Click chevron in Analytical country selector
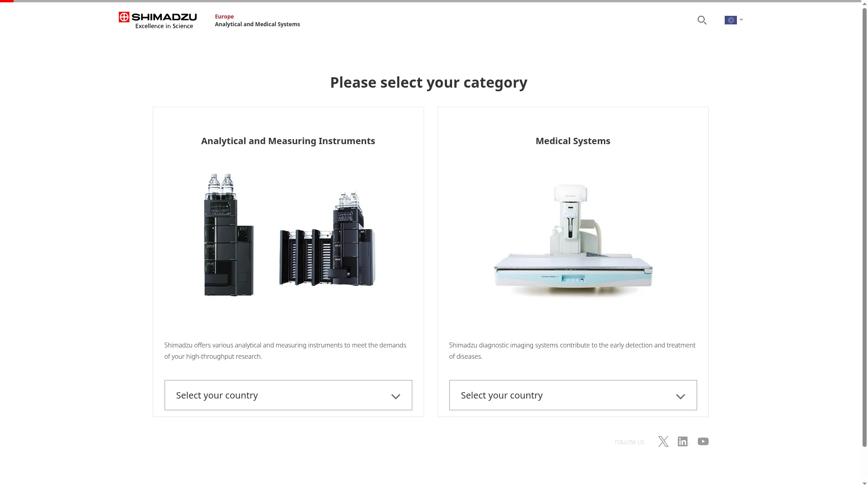This screenshot has width=868, height=488. tap(396, 397)
